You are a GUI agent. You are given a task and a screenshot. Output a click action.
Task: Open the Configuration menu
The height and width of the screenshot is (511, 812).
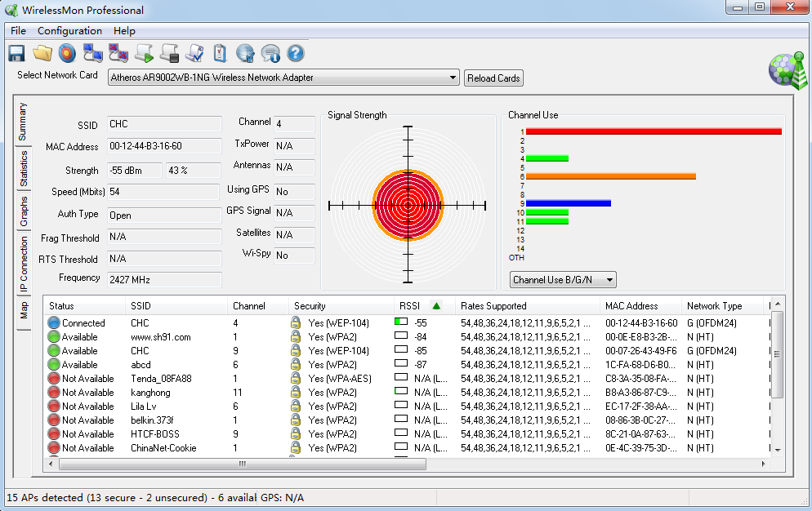pos(69,30)
